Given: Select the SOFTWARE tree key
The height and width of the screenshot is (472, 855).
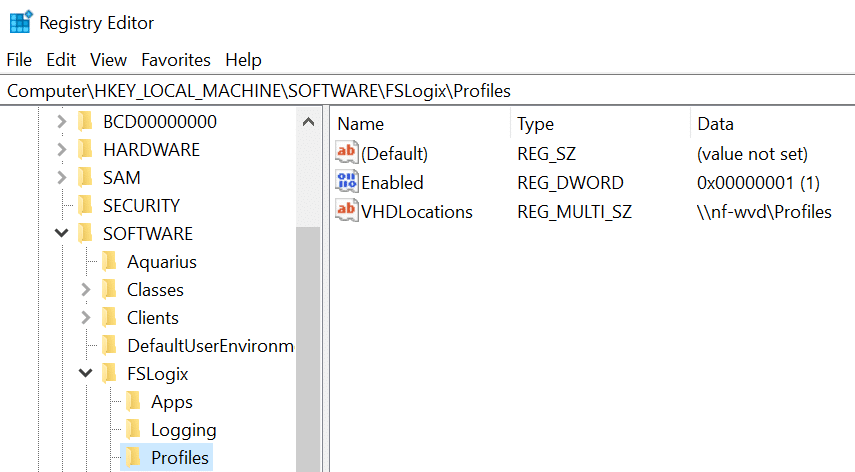Looking at the screenshot, I should (x=148, y=233).
